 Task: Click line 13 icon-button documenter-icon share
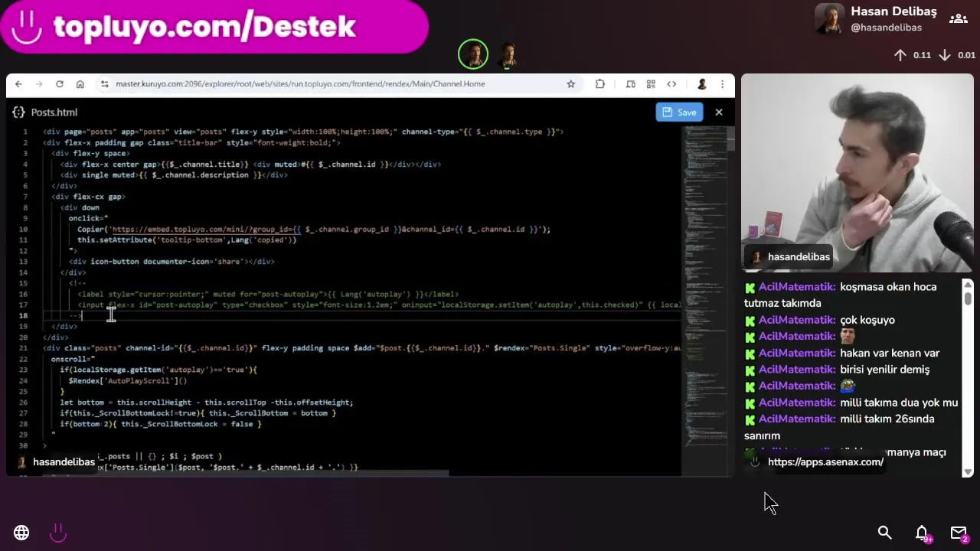coord(171,262)
